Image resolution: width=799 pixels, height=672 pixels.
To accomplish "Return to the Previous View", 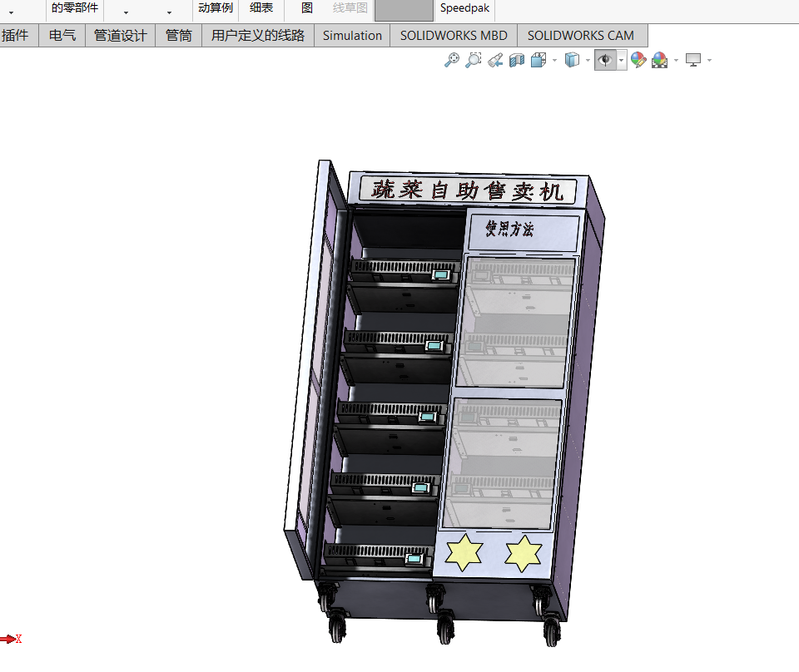I will (x=495, y=60).
